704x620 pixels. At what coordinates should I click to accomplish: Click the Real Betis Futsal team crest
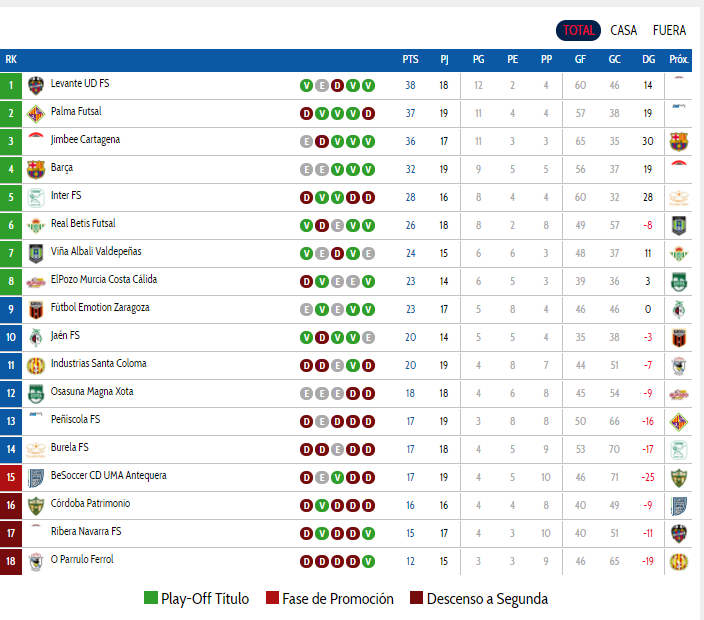(x=35, y=225)
